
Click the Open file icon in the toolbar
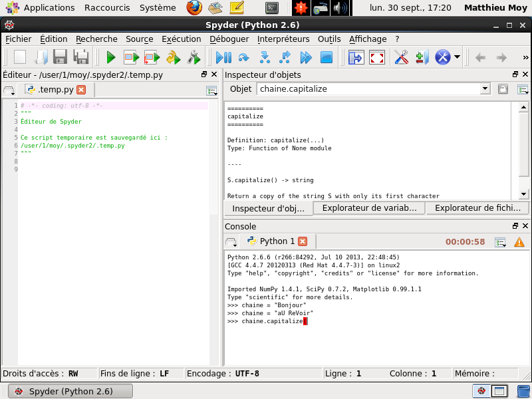41,57
